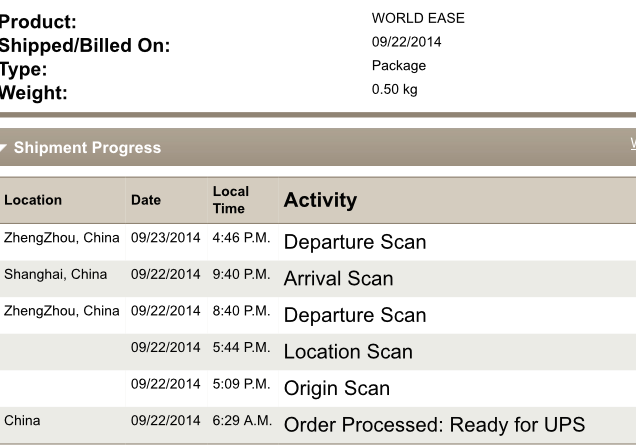
Task: Select the Date column header
Action: coord(146,200)
